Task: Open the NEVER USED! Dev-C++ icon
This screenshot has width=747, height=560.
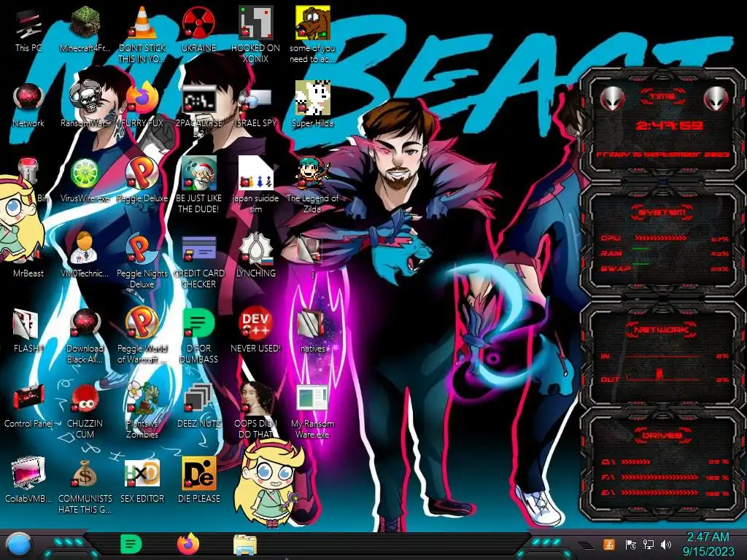Action: [x=255, y=323]
